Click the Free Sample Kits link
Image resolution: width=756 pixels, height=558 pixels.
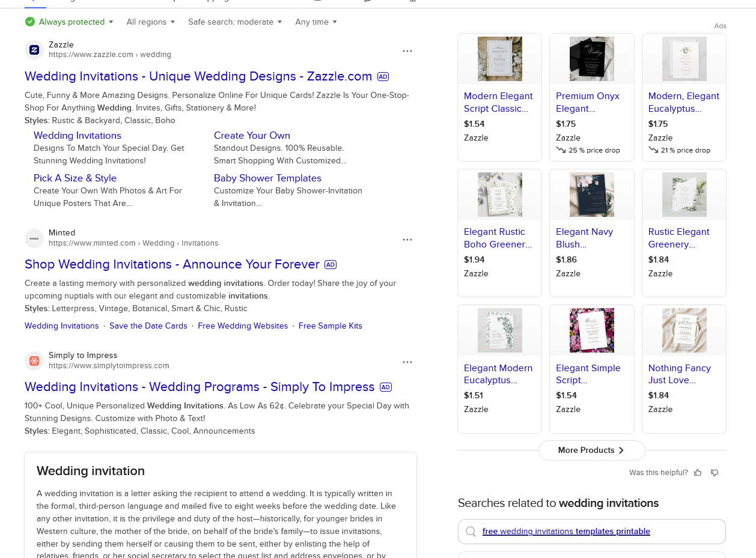tap(331, 326)
